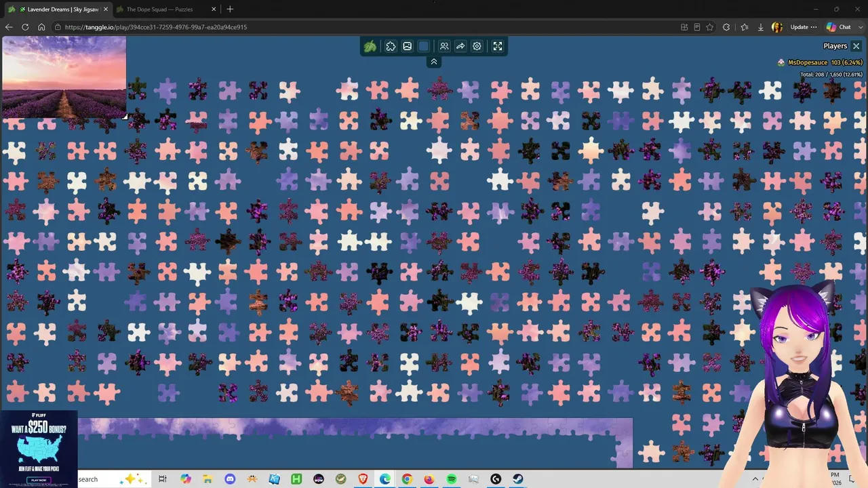Viewport: 868px width, 488px height.
Task: Go back to the previous page
Action: tap(9, 27)
